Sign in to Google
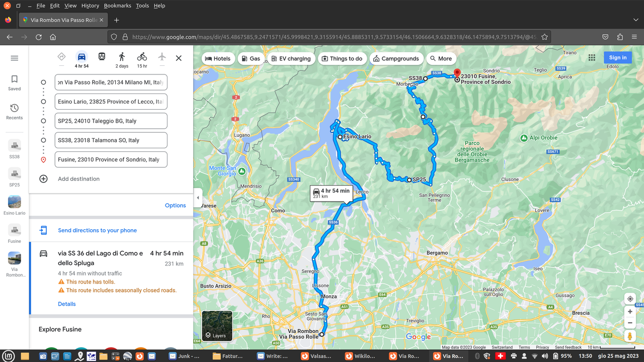 coord(618,57)
